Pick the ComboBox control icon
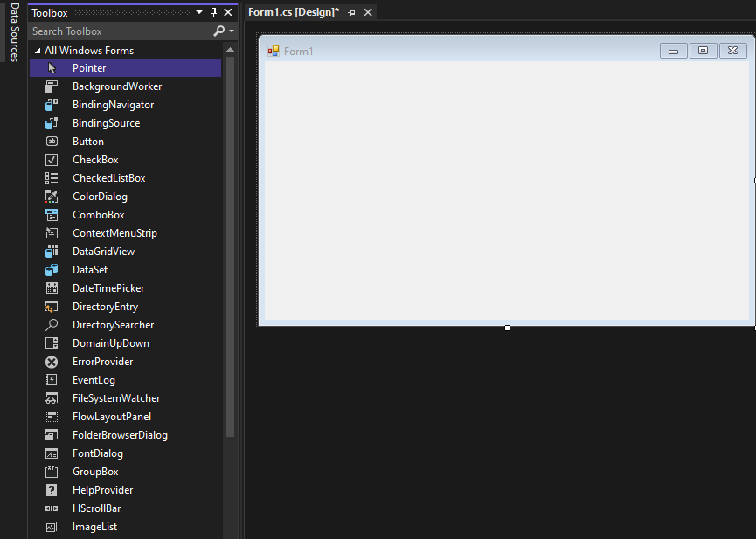 [52, 215]
